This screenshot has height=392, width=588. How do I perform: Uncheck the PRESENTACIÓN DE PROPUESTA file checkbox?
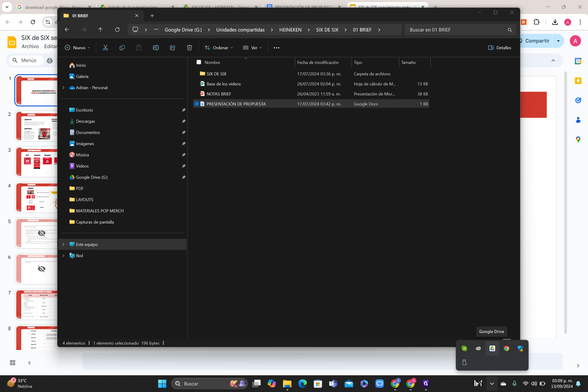[x=196, y=104]
